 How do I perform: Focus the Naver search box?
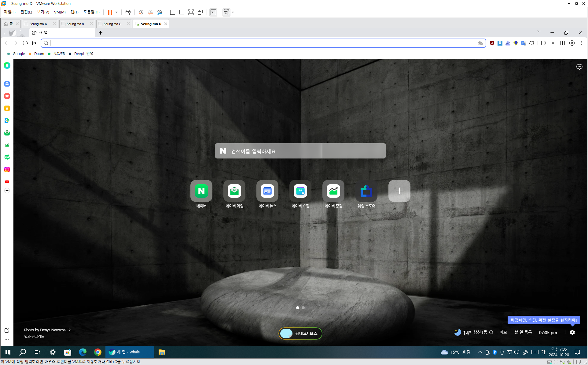click(300, 151)
